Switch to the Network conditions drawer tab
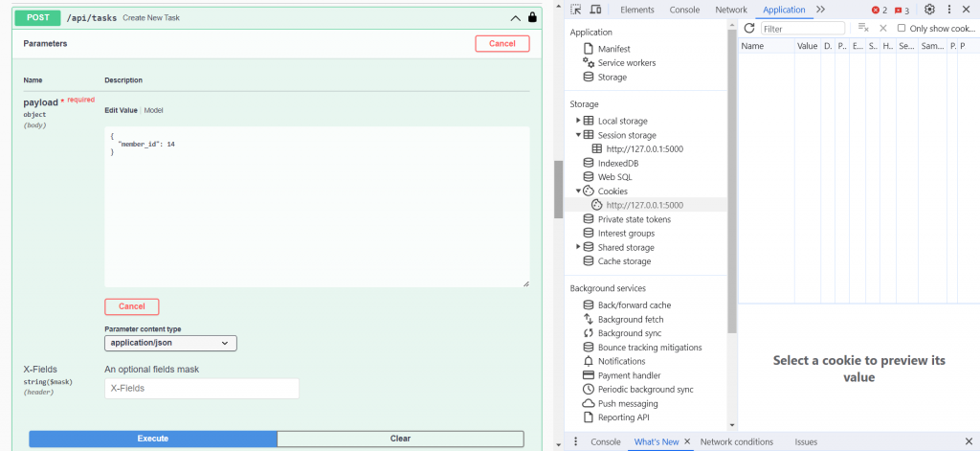The image size is (980, 451). tap(736, 441)
